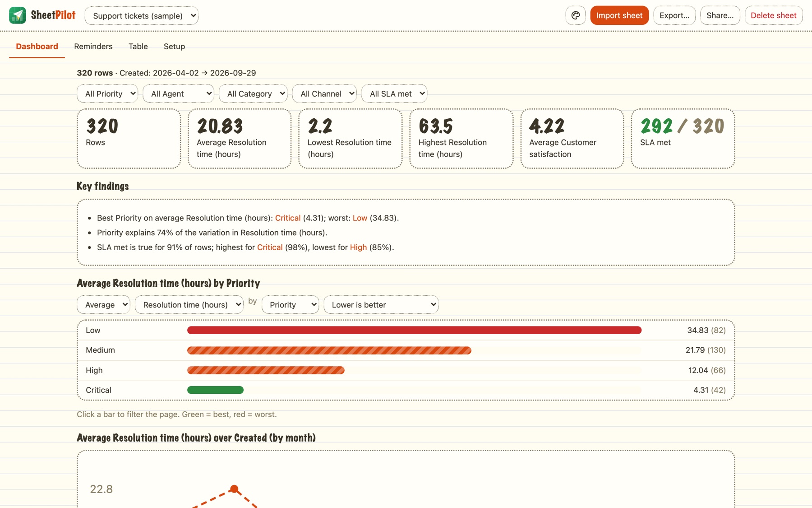Open the All Channel filter dropdown
Screen dimensions: 812x508
click(x=325, y=94)
